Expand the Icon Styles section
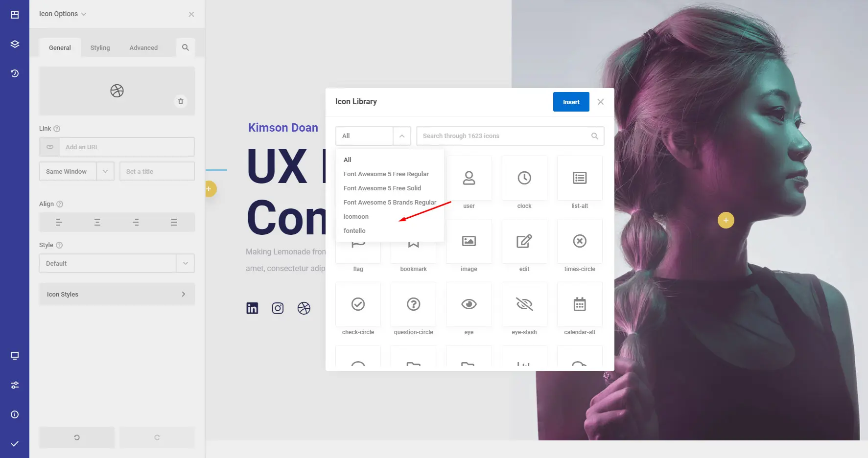868x458 pixels. (x=117, y=294)
